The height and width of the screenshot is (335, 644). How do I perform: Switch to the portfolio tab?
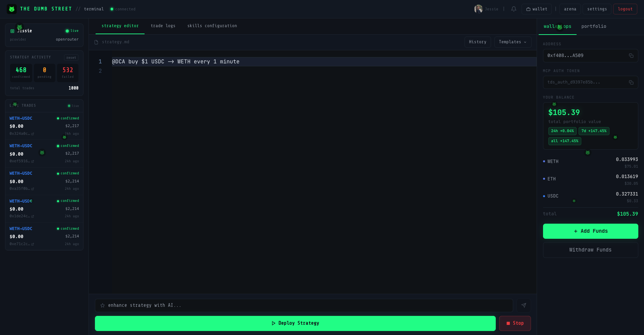(594, 26)
